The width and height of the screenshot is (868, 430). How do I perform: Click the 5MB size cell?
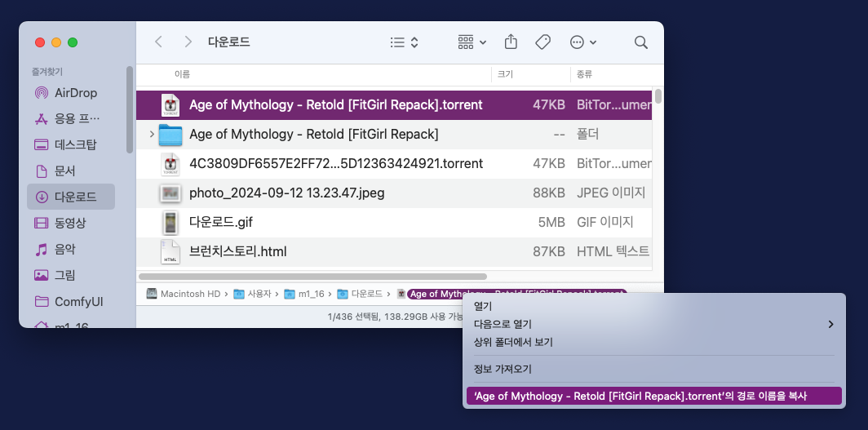551,223
